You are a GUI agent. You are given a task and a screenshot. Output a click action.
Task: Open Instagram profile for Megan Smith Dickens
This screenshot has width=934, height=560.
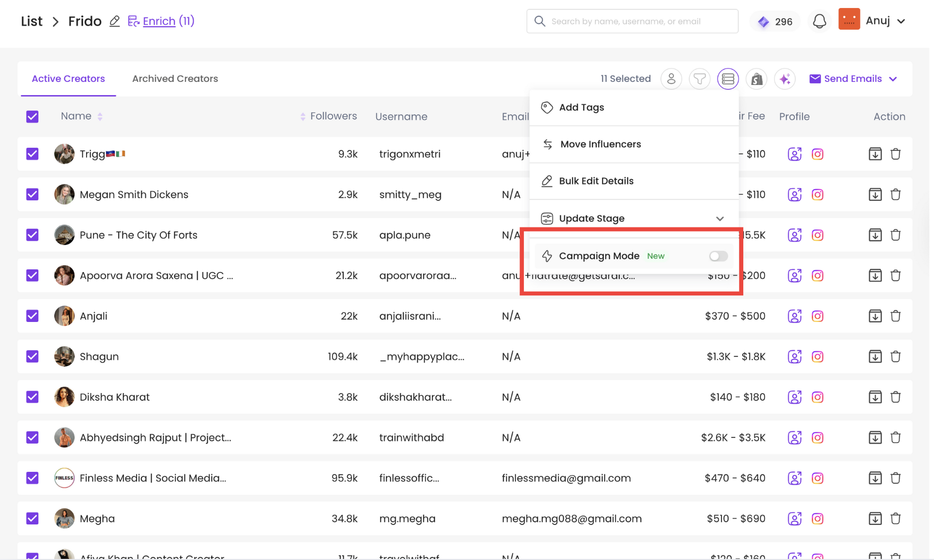(x=817, y=194)
